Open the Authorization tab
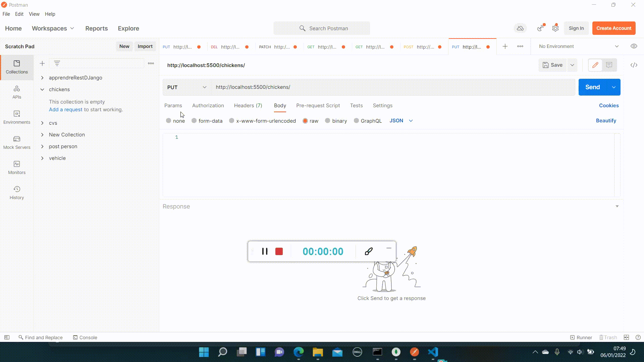644x362 pixels. coord(208,106)
